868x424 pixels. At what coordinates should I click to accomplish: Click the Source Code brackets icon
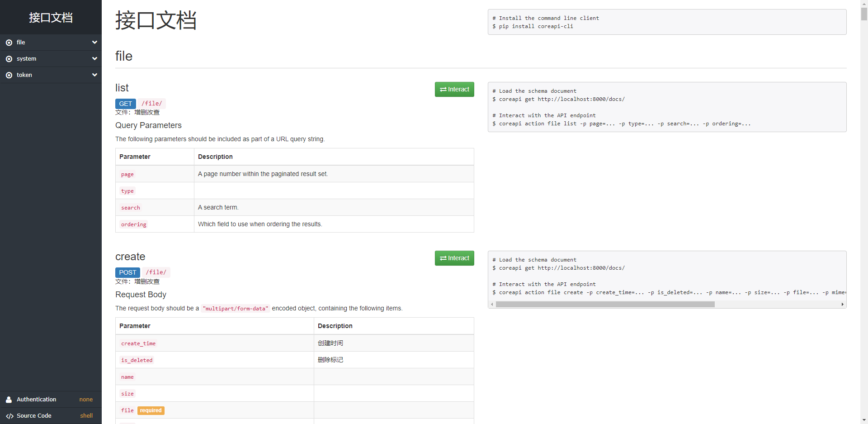click(x=9, y=416)
